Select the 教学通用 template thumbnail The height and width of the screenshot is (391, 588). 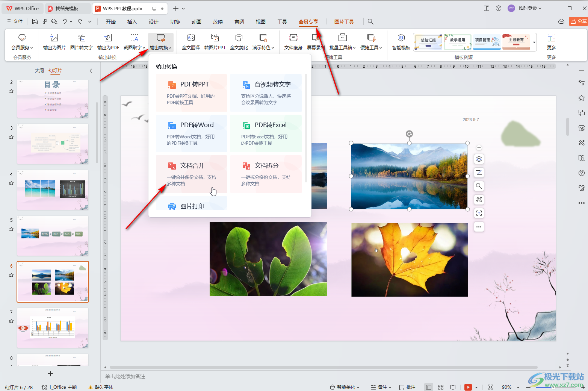pos(458,42)
